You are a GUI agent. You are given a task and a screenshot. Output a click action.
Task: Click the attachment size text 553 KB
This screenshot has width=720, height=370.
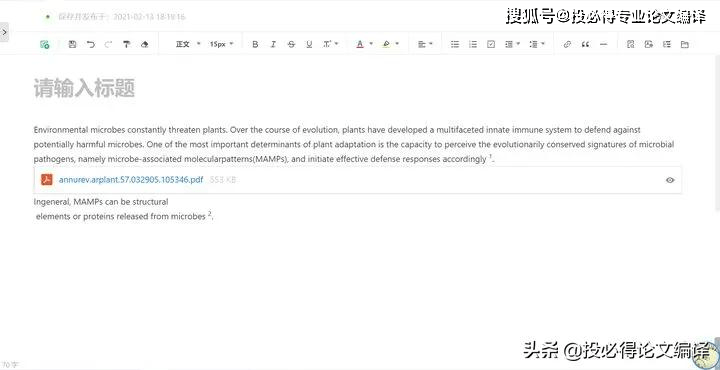pos(223,180)
